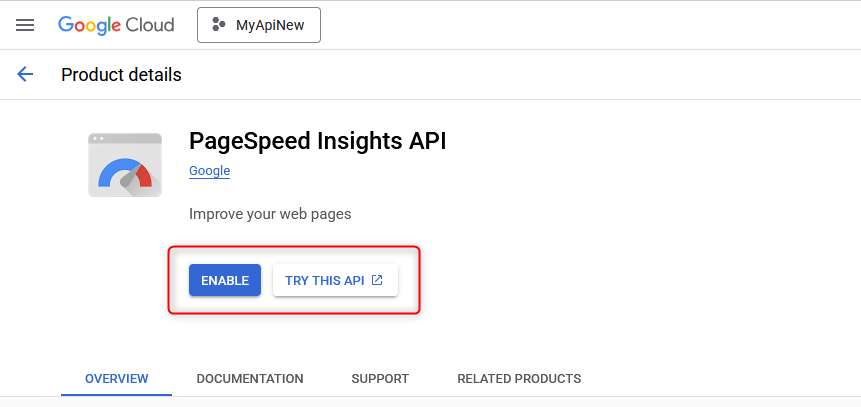Open the MyApiNew project selector
This screenshot has height=407, width=861.
(x=259, y=25)
